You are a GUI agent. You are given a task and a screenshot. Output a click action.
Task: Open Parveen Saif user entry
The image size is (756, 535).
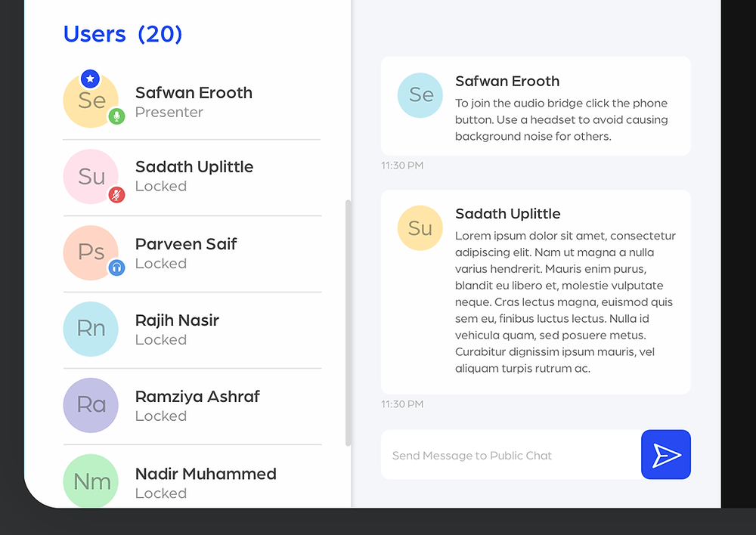tap(192, 254)
